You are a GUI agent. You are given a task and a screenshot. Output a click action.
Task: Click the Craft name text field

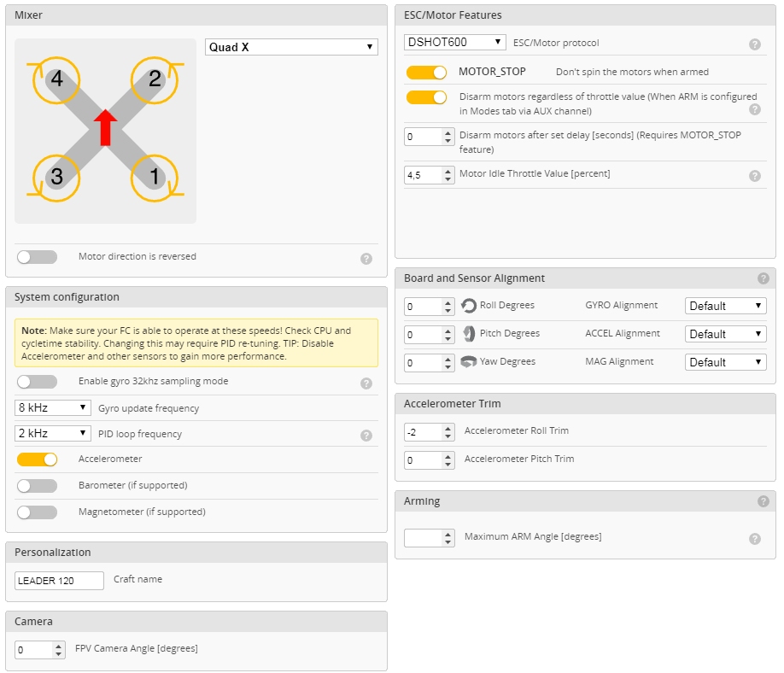pos(59,581)
